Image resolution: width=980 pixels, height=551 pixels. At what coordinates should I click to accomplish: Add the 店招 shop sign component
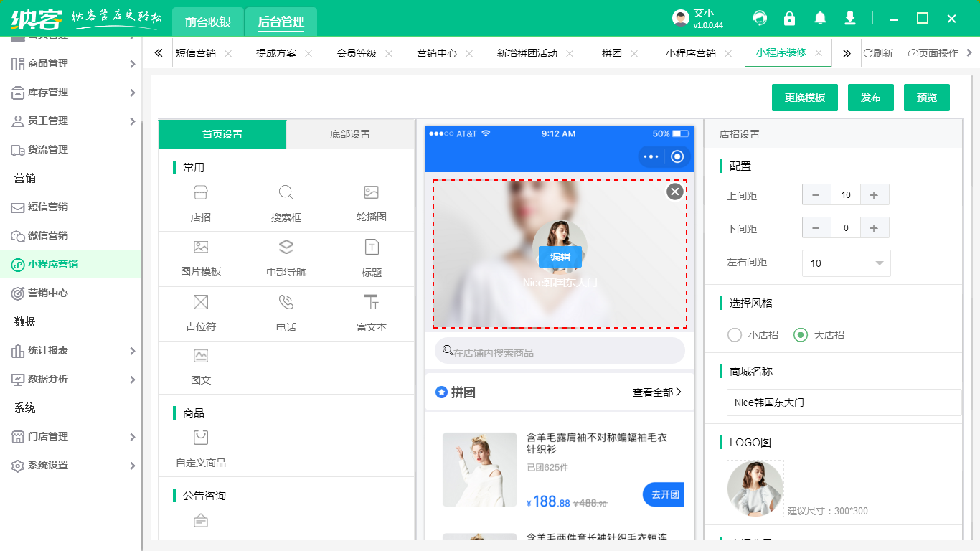(x=201, y=204)
